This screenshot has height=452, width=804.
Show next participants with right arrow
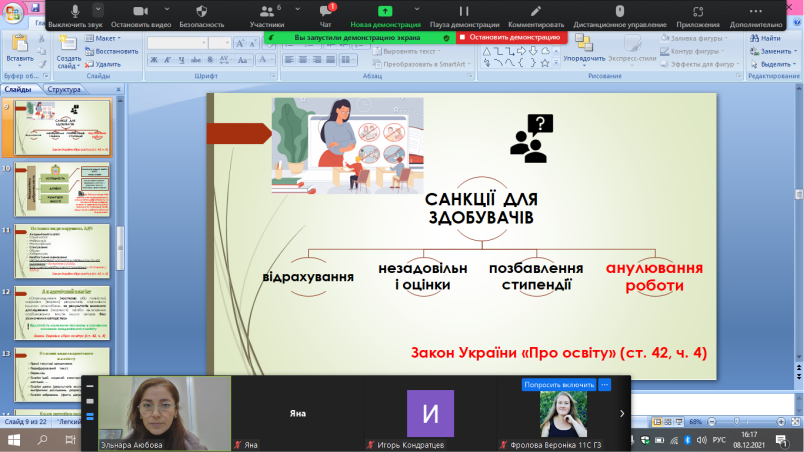[622, 413]
